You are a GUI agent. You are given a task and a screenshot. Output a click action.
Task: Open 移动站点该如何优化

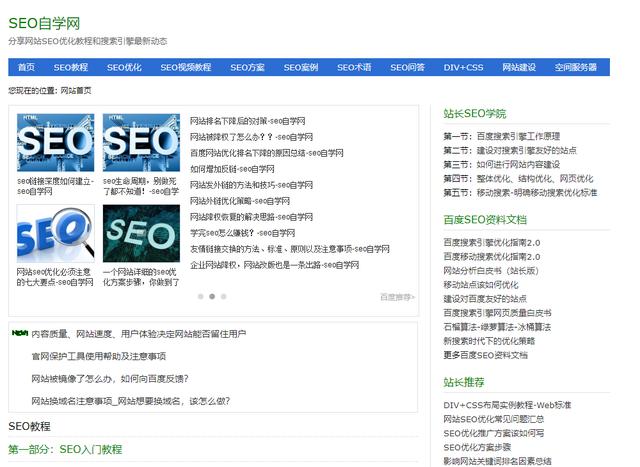point(481,285)
